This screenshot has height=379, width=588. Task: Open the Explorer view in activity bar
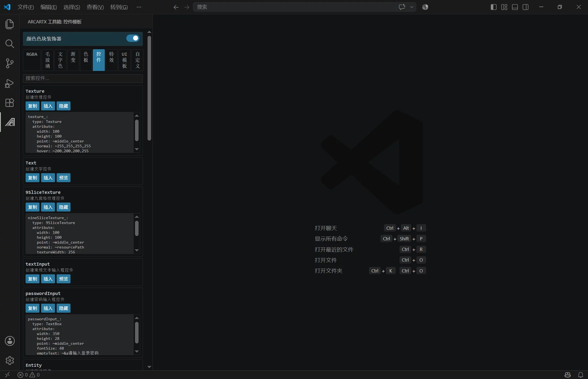tap(10, 24)
